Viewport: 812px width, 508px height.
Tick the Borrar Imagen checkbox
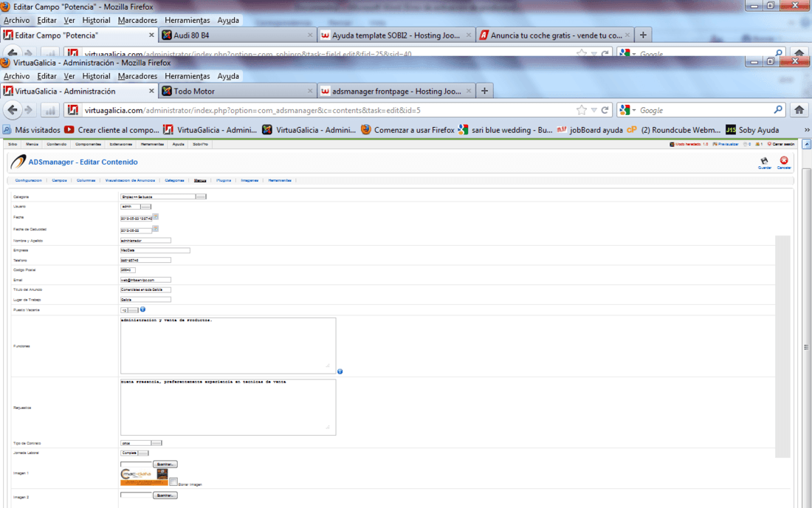tap(173, 481)
